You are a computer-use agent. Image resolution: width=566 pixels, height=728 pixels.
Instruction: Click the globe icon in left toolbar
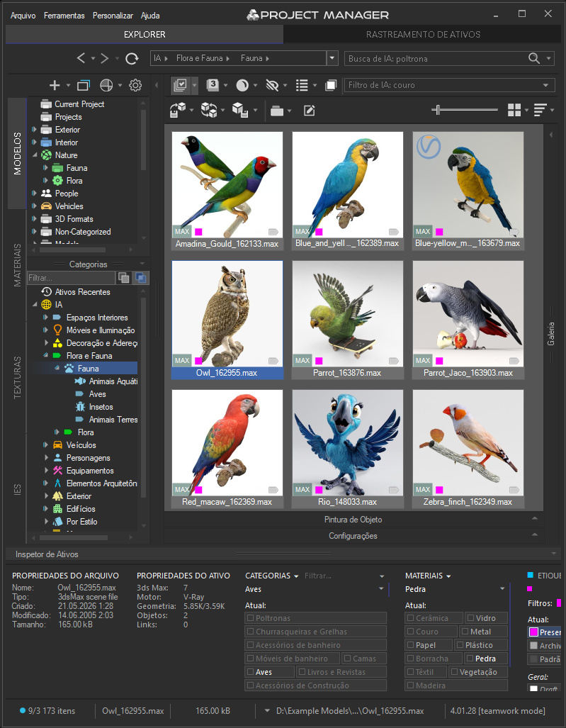(106, 85)
